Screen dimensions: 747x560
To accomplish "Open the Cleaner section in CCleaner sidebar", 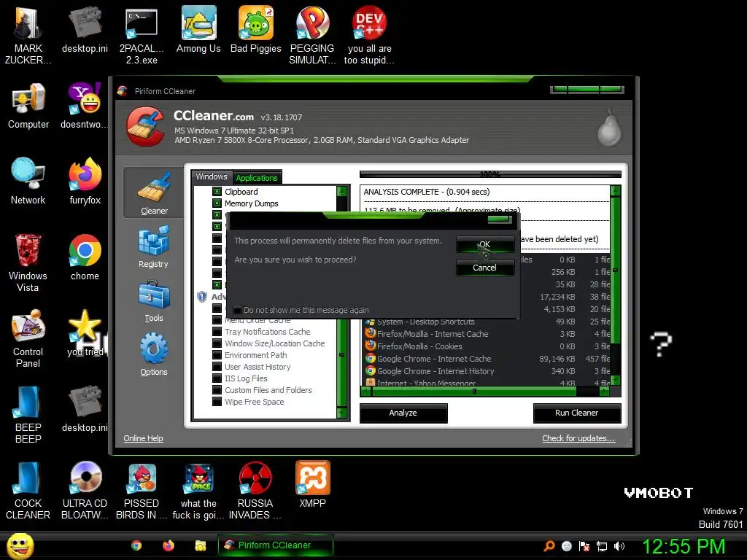I will (153, 192).
